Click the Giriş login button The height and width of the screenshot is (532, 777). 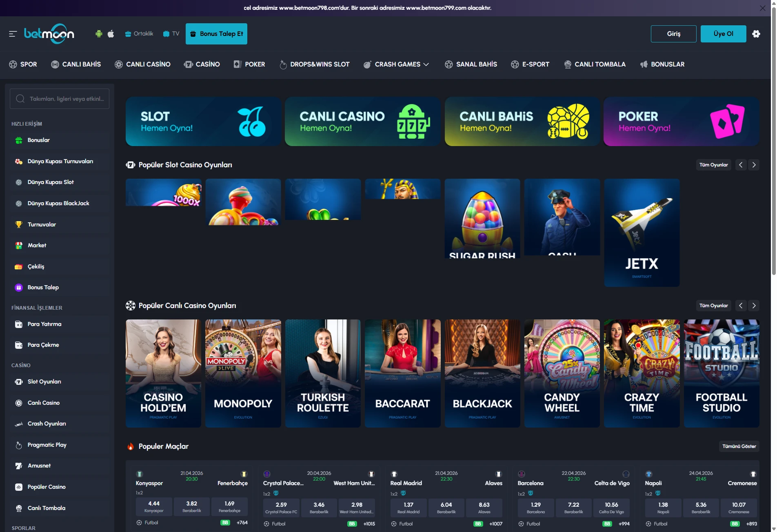[673, 34]
